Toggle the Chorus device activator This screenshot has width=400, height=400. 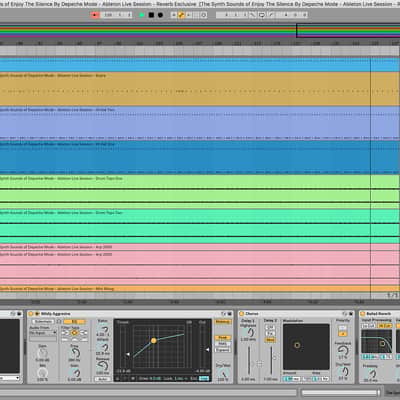[x=242, y=314]
